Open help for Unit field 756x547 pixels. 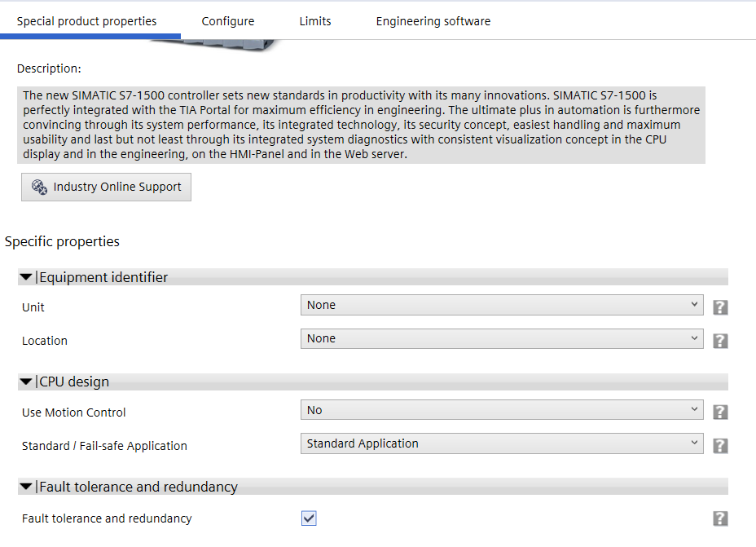[720, 307]
